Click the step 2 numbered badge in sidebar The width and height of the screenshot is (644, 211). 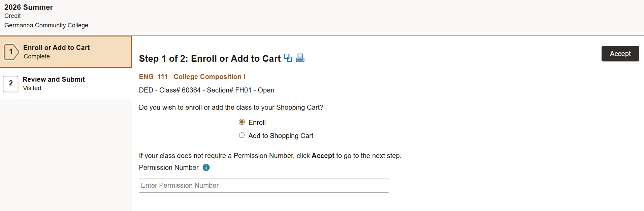(x=10, y=84)
